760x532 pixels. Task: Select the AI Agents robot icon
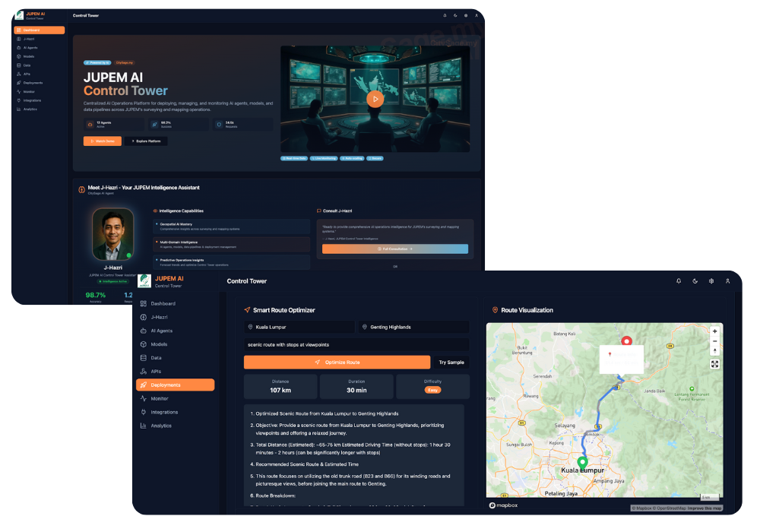coord(144,331)
